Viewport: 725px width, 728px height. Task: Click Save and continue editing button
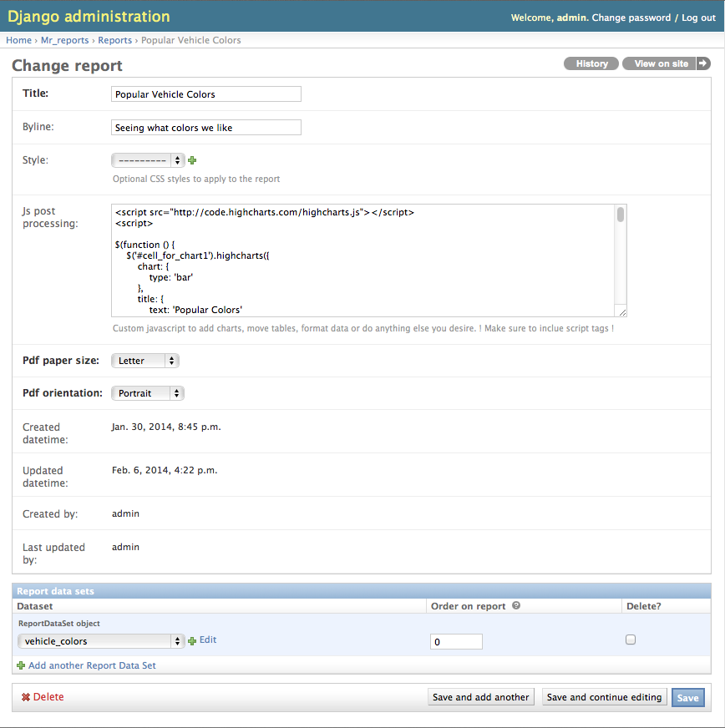[x=604, y=697]
